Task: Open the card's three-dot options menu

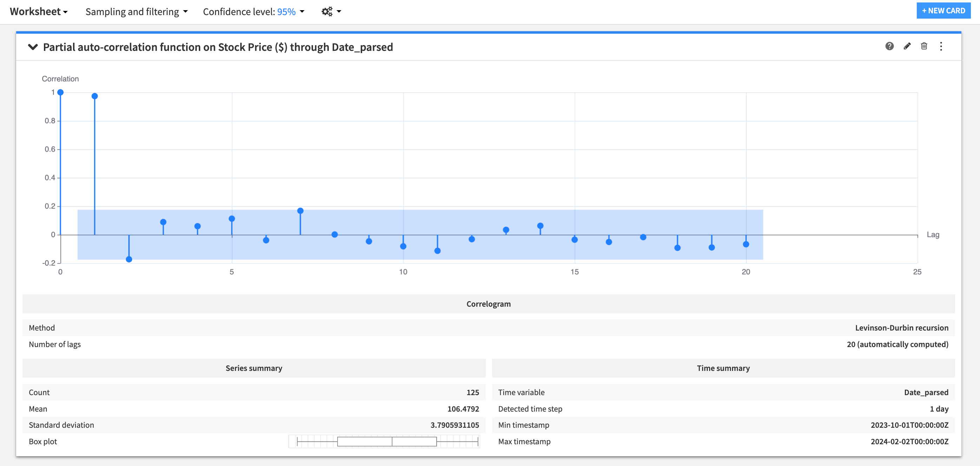Action: point(941,46)
